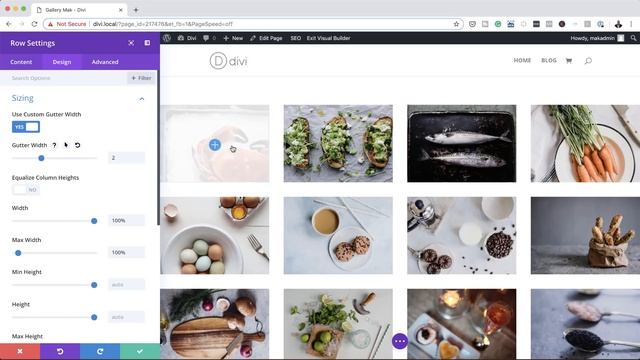Switch to the Advanced tab
The width and height of the screenshot is (640, 360).
105,62
